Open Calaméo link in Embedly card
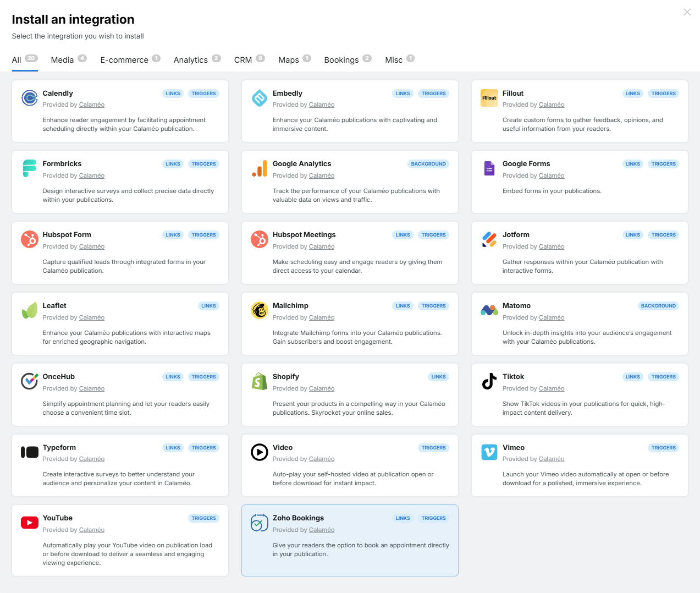This screenshot has height=593, width=700. tap(321, 105)
